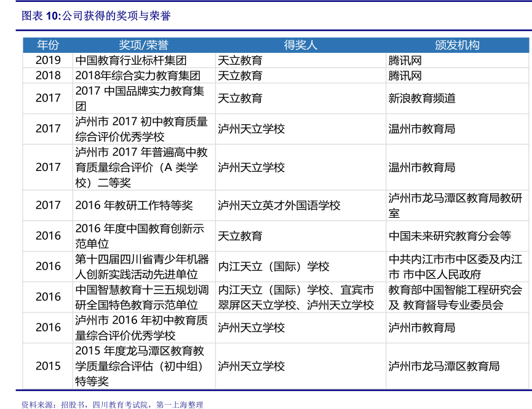The image size is (532, 409).
Task: Select the year cell 2018
Action: tap(48, 76)
